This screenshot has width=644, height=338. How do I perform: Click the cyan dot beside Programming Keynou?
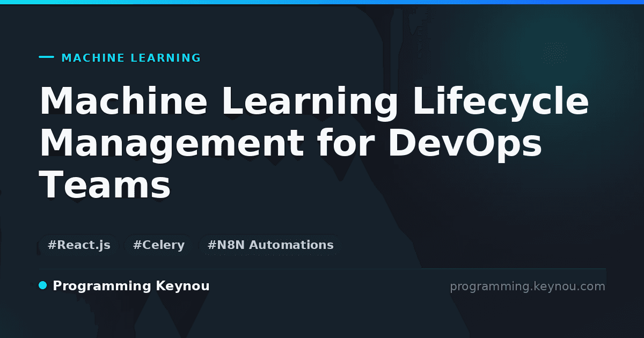(x=43, y=285)
